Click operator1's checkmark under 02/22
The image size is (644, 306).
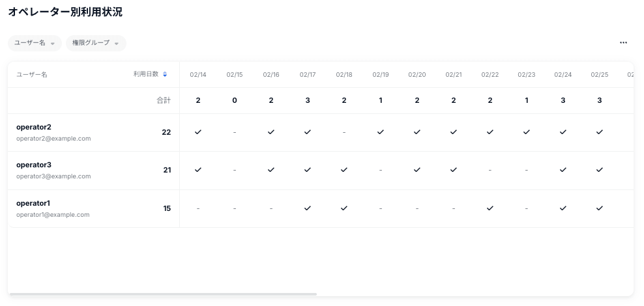[490, 208]
